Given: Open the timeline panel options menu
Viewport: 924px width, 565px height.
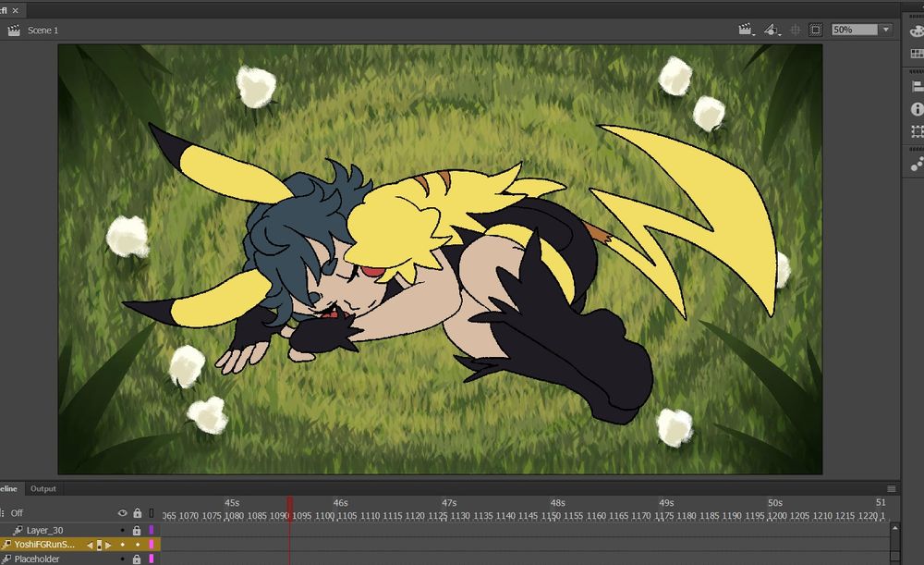Looking at the screenshot, I should click(x=892, y=489).
